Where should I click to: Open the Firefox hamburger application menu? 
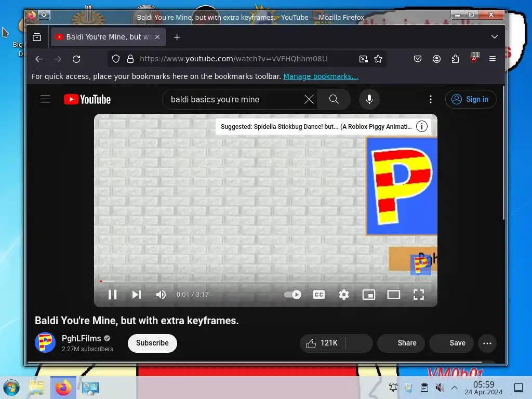pyautogui.click(x=493, y=59)
